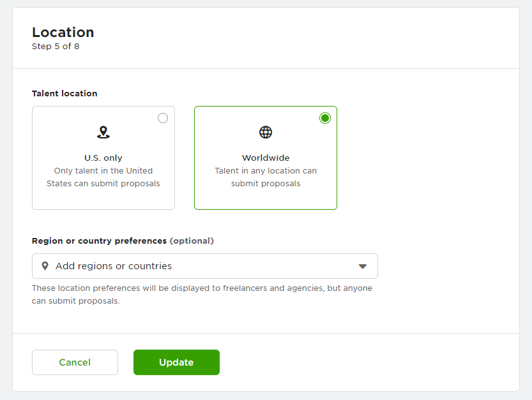Viewport: 532px width, 400px height.
Task: Click the map pin icon in U.S. only card
Action: (x=103, y=132)
